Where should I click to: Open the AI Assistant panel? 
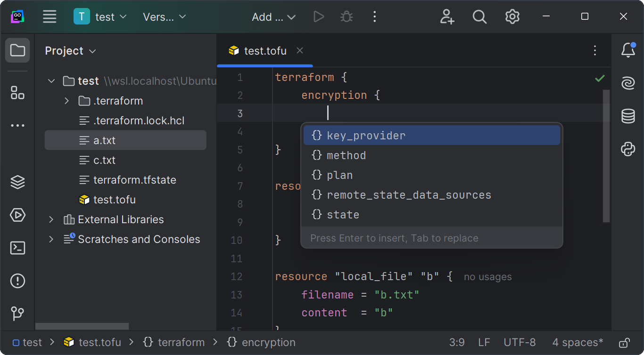click(x=628, y=83)
